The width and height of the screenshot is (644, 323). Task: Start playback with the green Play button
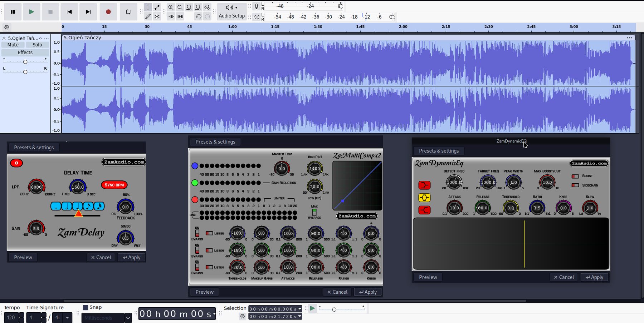point(31,12)
